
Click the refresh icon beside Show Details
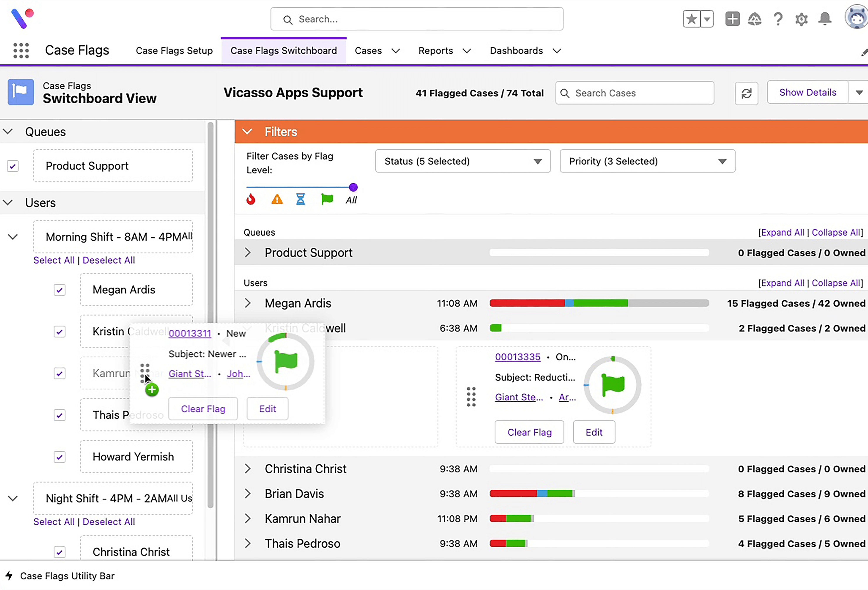click(x=746, y=93)
